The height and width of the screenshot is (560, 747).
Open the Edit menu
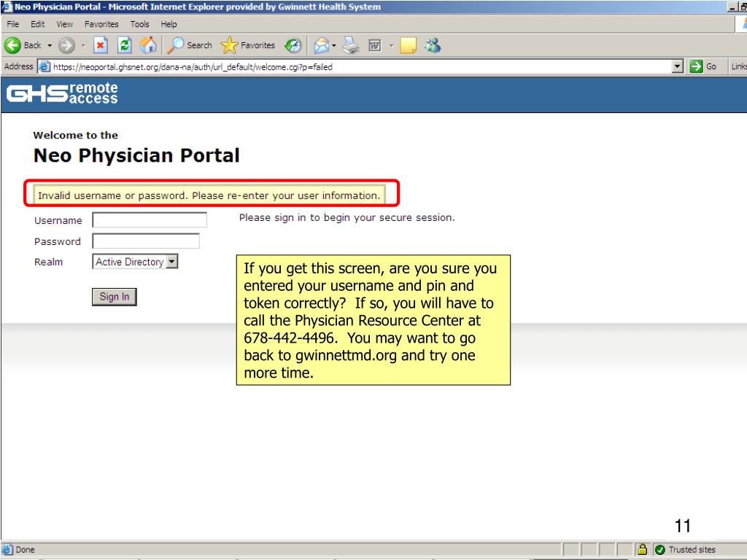pos(38,24)
